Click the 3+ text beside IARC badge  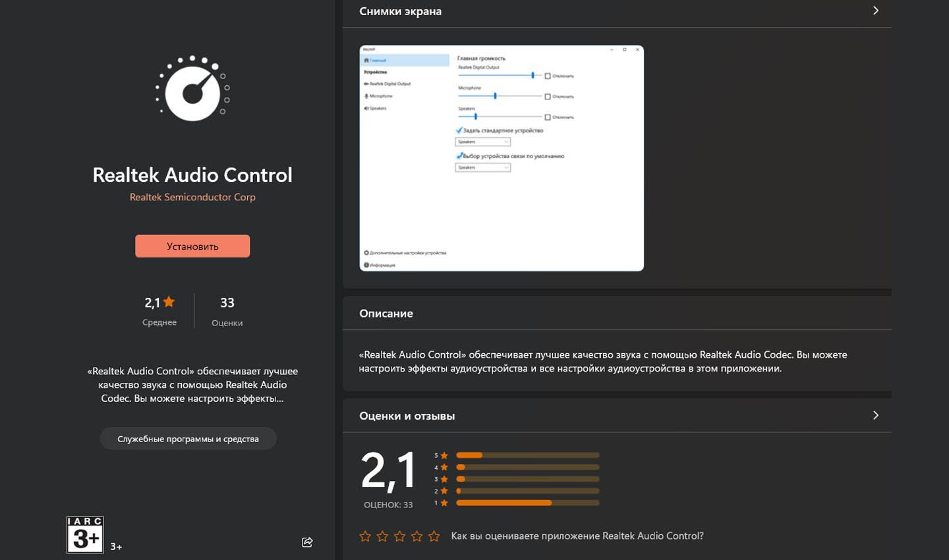[x=116, y=546]
